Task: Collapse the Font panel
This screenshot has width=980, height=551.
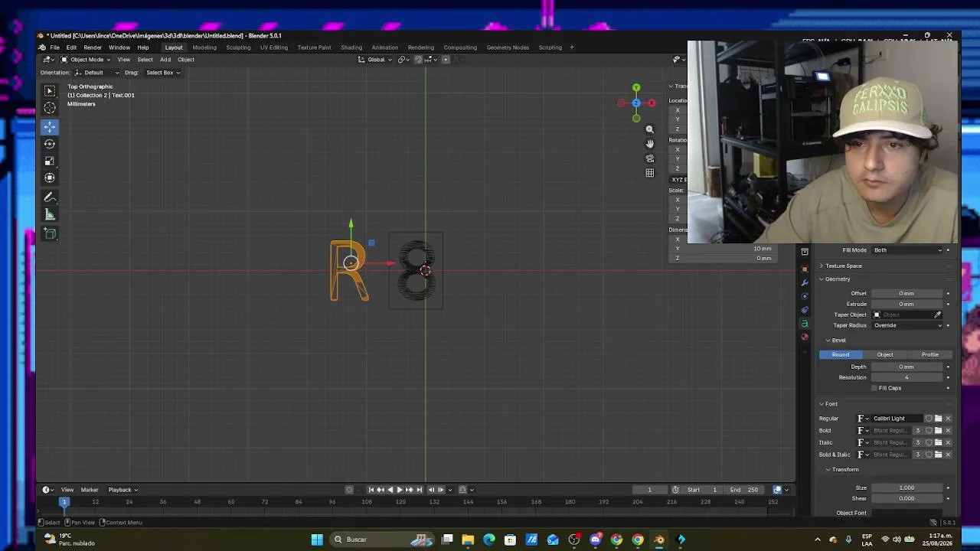Action: (x=831, y=404)
